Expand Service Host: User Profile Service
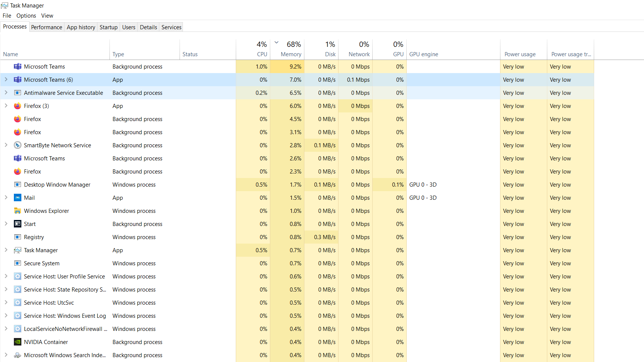This screenshot has height=362, width=644. pyautogui.click(x=6, y=276)
